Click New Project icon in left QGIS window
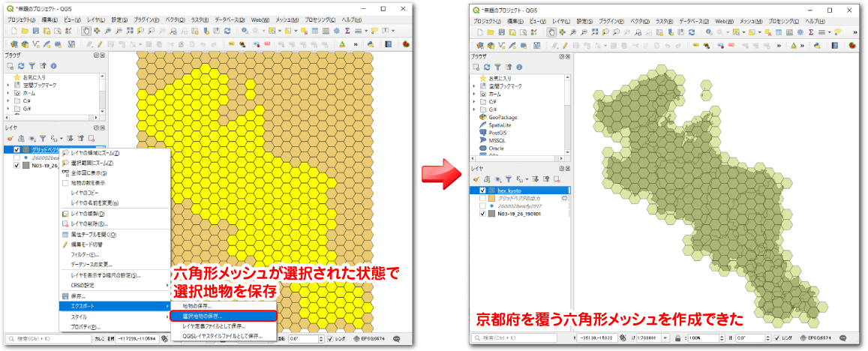 (x=12, y=31)
